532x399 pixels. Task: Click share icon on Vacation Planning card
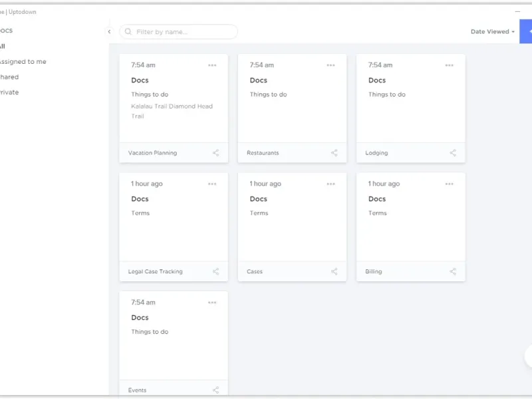[x=215, y=153]
